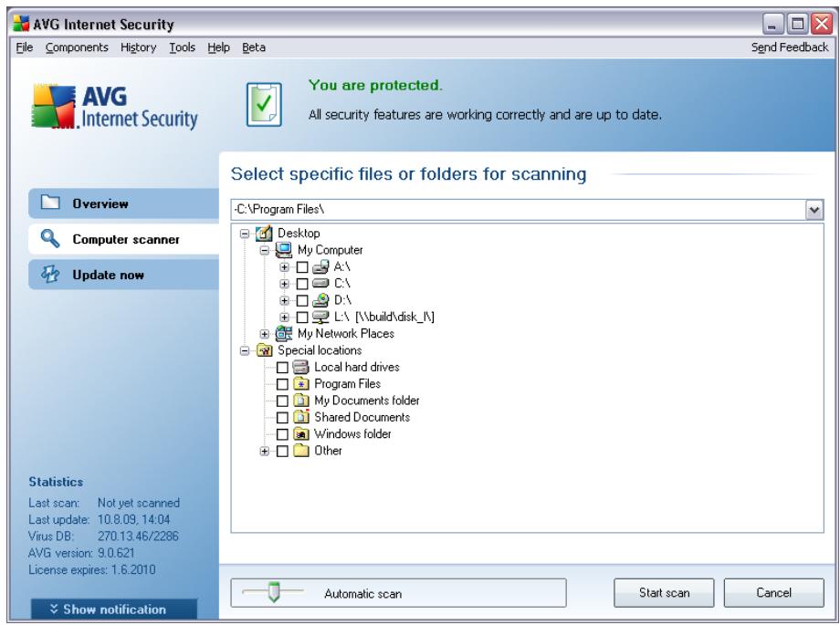The width and height of the screenshot is (840, 625).
Task: Click the Cancel button
Action: pyautogui.click(x=773, y=592)
